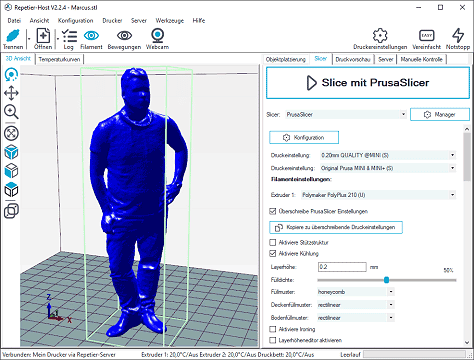Expand the Füllmuster honeycomb dropdown
This screenshot has width=474, height=360.
point(356,292)
